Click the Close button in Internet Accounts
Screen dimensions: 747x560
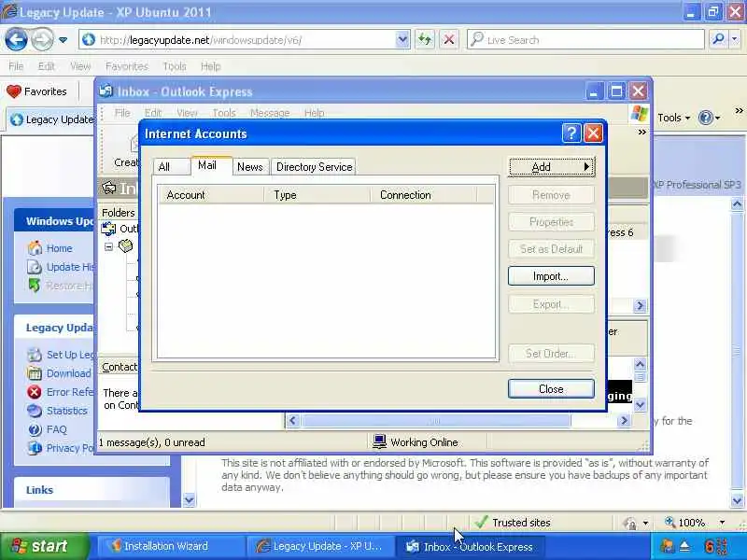click(551, 389)
